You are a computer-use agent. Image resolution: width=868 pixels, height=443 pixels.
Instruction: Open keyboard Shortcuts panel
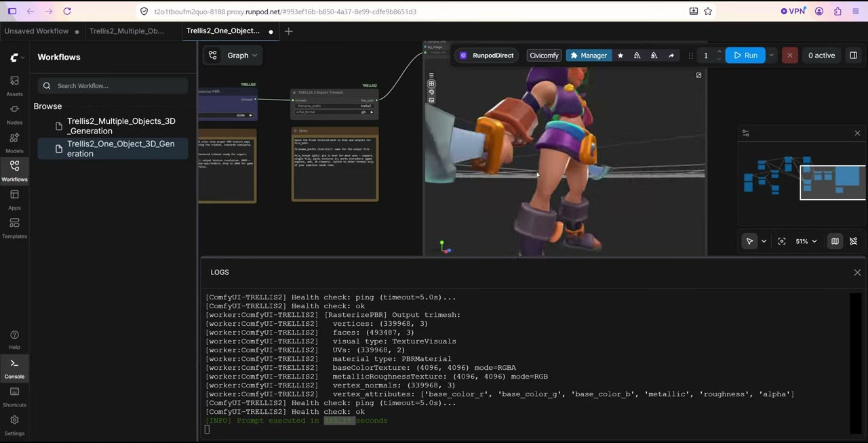[14, 396]
